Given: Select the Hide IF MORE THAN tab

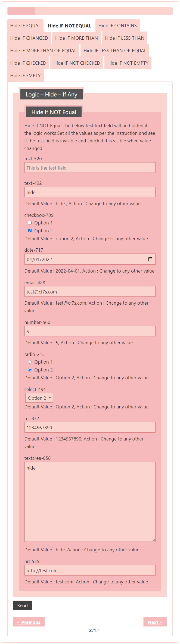Looking at the screenshot, I should [x=76, y=38].
